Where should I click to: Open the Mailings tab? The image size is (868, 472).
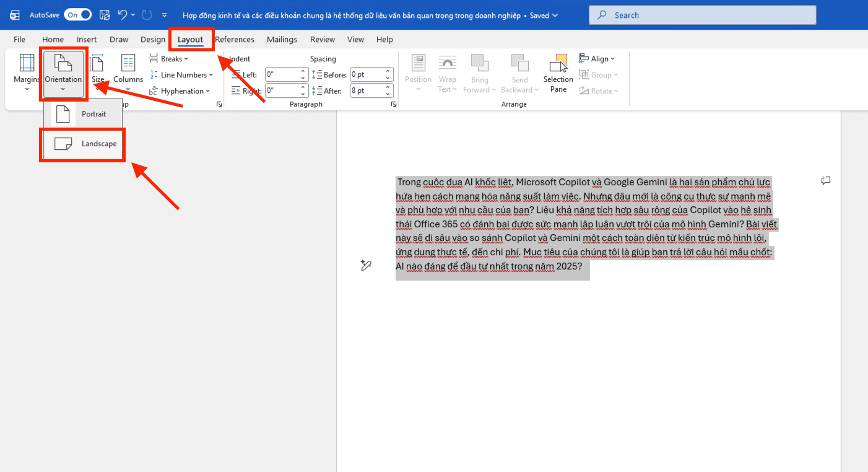(x=282, y=39)
